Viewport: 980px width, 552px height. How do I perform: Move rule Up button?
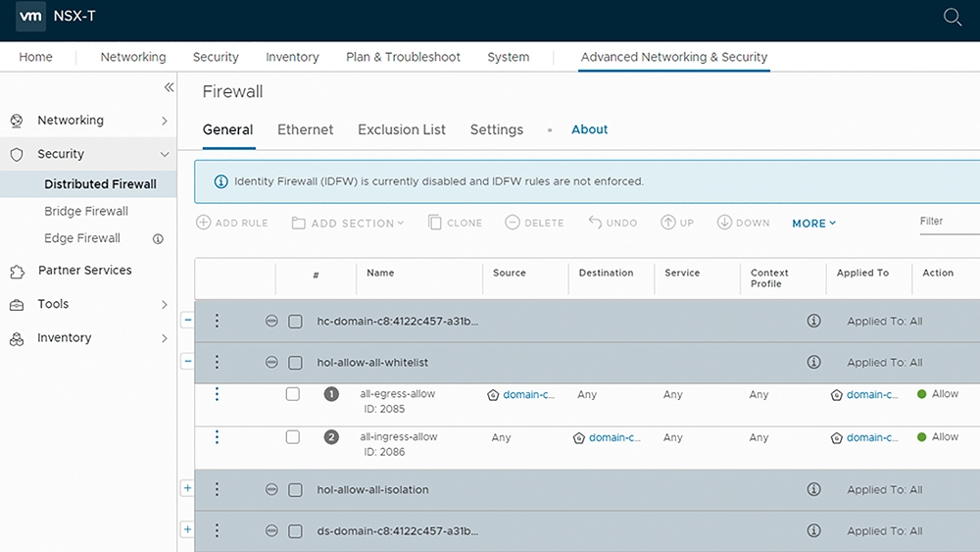coord(677,223)
